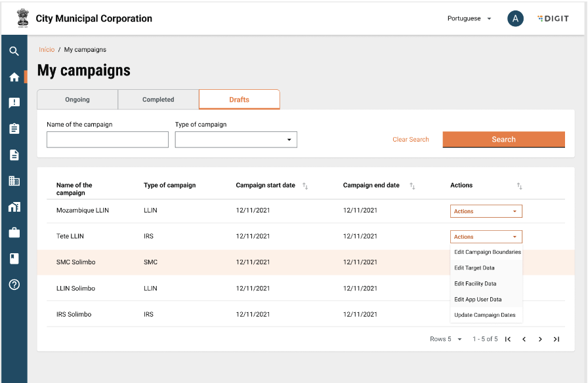Click the Tete LLIN campaign name
The image size is (588, 383).
coord(70,236)
